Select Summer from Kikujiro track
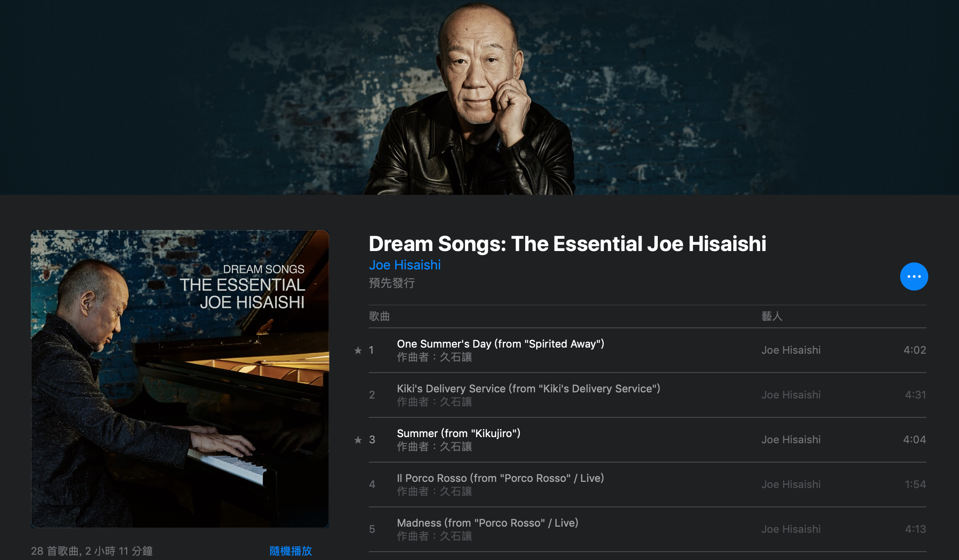 point(648,440)
